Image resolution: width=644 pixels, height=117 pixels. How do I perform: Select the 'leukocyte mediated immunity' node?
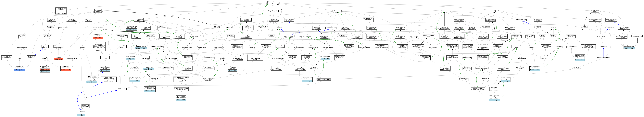coord(122,36)
